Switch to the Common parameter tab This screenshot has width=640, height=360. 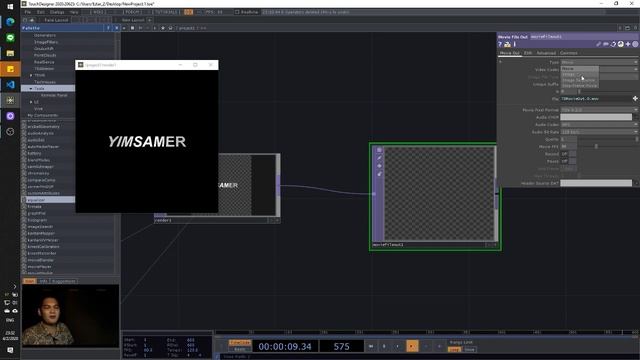(569, 53)
